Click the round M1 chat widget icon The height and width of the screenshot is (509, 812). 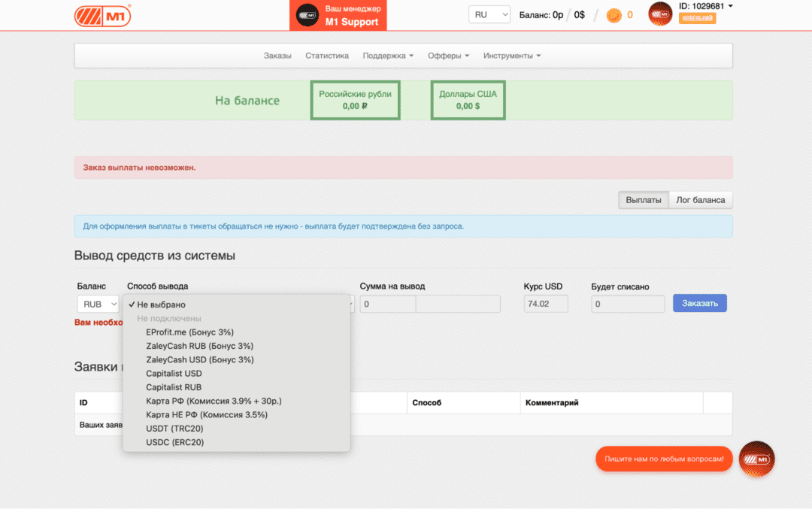(x=756, y=459)
